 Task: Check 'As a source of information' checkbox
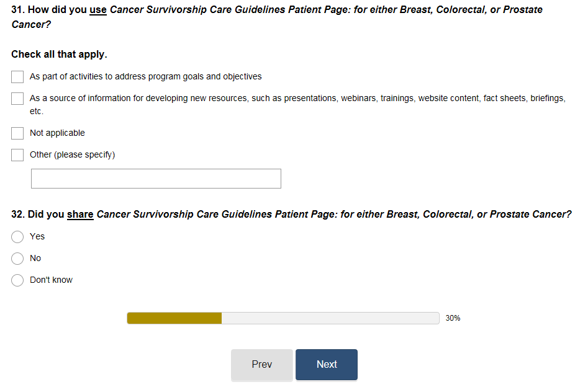(x=17, y=99)
